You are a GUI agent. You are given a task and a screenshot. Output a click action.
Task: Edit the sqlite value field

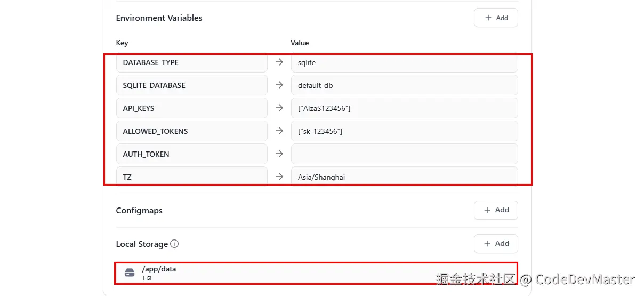[404, 62]
